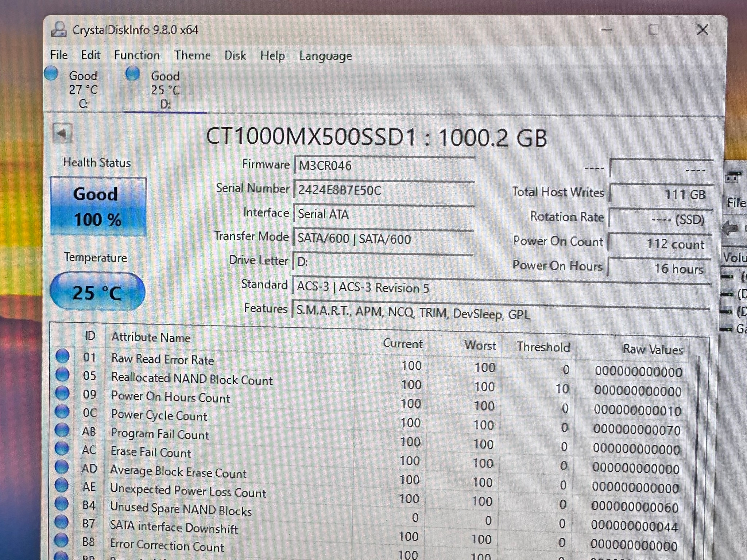747x560 pixels.
Task: Click status icon for Erase Fail Count
Action: [62, 448]
